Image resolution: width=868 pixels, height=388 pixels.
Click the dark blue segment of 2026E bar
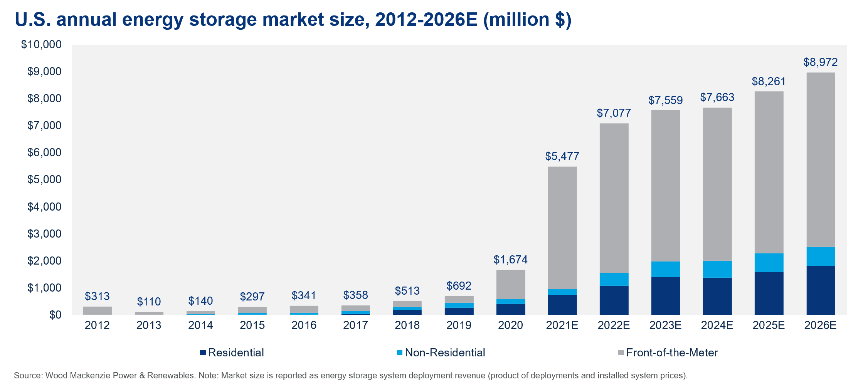point(821,290)
